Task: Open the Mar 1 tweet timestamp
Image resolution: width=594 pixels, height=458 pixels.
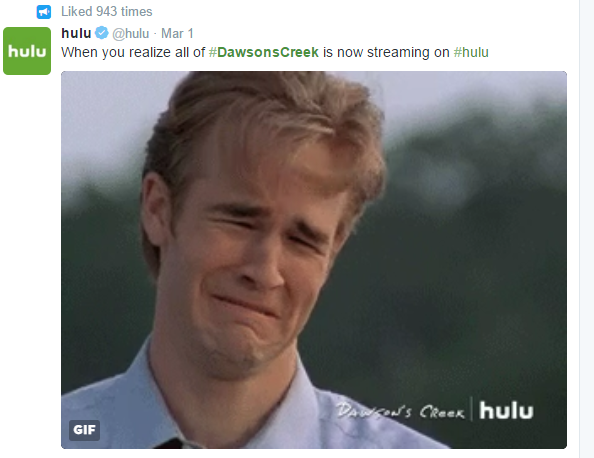Action: click(x=177, y=33)
